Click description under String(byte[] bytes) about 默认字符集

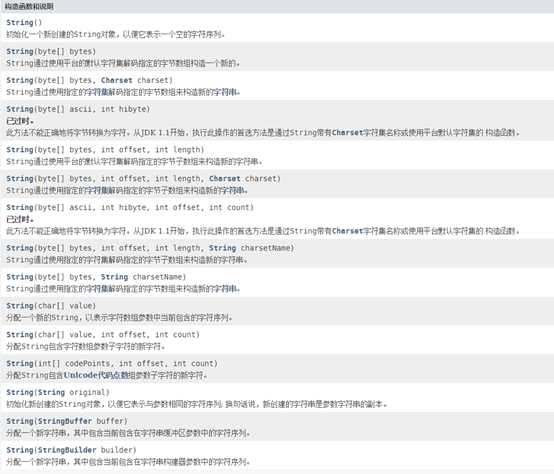pos(123,63)
